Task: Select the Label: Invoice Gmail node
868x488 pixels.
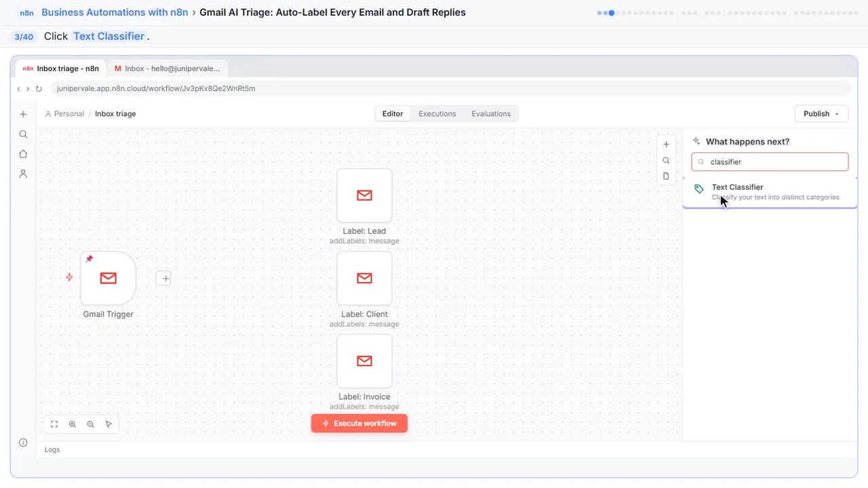Action: point(364,361)
